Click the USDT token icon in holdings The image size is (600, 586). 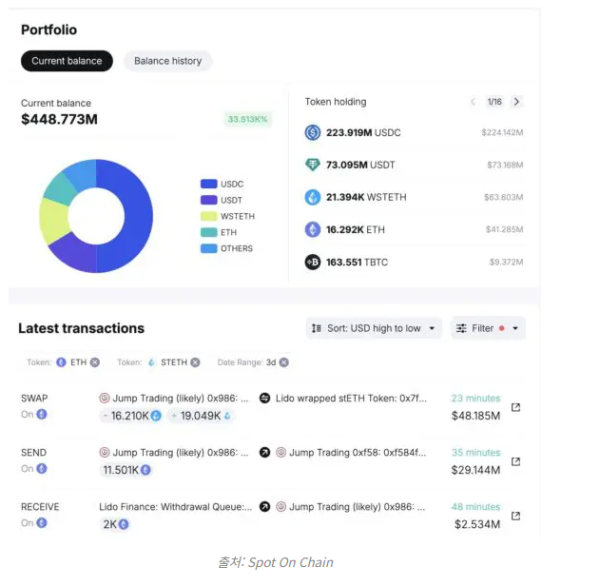[x=312, y=165]
